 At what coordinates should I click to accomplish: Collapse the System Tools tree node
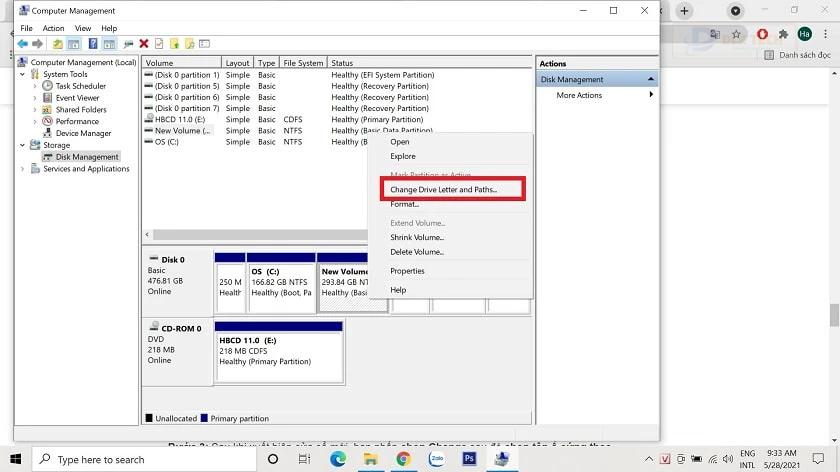(22, 74)
